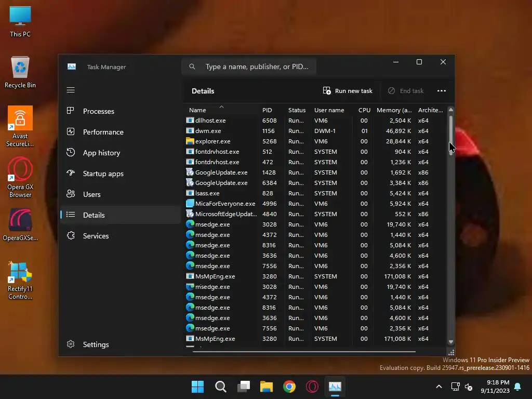Open the notification bell

point(518,387)
